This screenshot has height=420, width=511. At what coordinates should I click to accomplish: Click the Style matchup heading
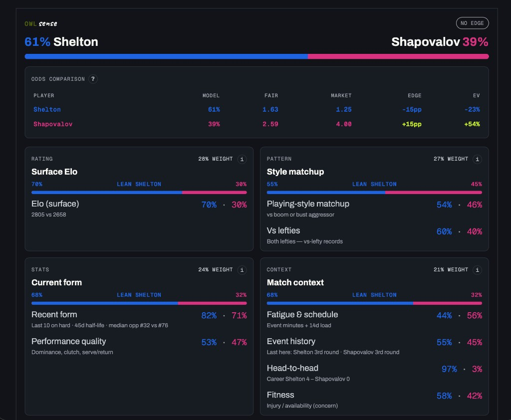295,172
